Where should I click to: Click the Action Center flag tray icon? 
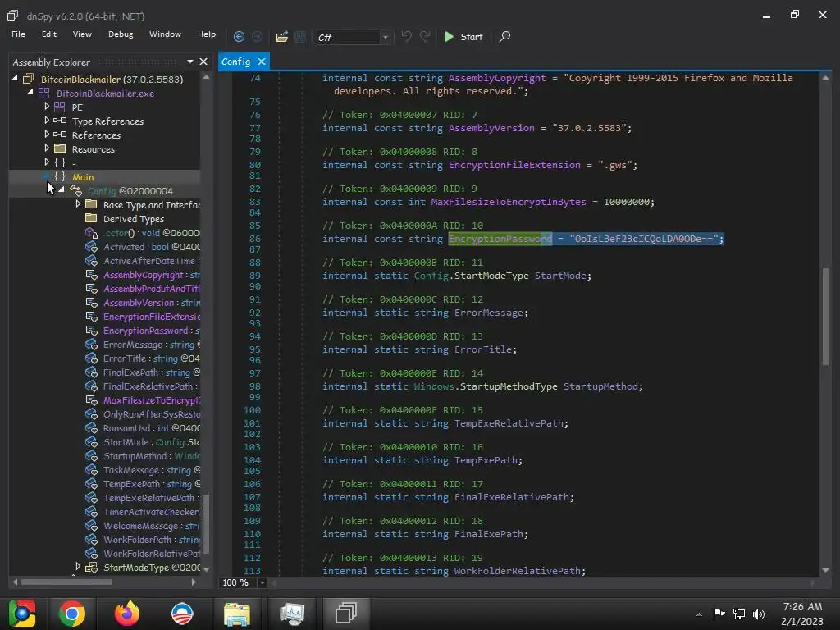(x=719, y=614)
